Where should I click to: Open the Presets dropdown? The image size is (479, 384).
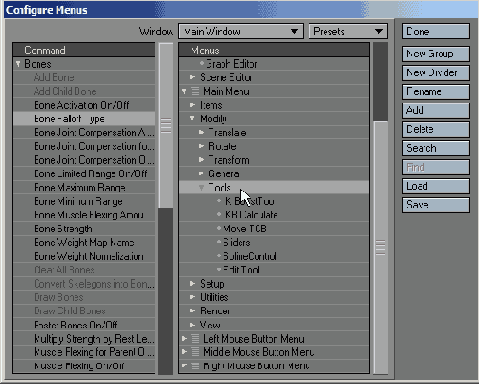click(348, 32)
